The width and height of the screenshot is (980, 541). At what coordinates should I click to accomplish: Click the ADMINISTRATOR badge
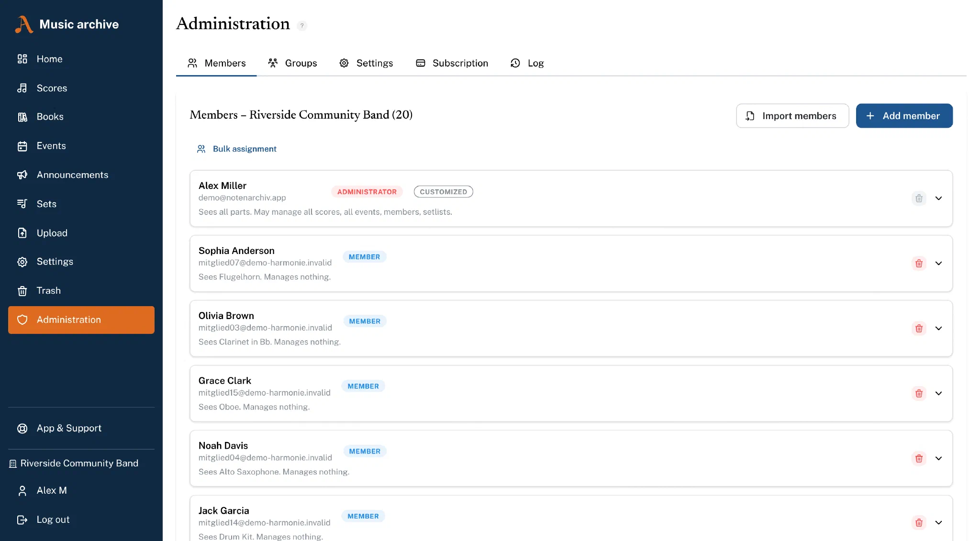(367, 192)
